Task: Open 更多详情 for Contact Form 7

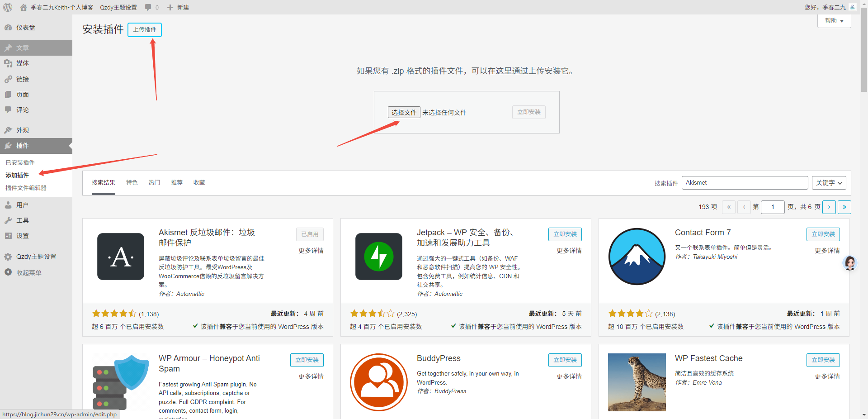Action: coord(827,251)
